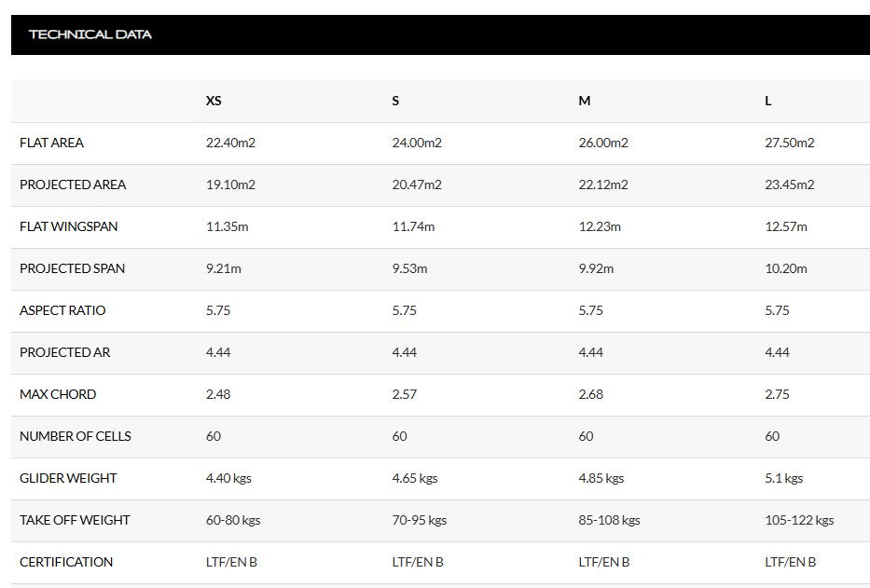Viewport: 870px width, 588px height.
Task: Select the Number of Cells row label
Action: [x=76, y=436]
